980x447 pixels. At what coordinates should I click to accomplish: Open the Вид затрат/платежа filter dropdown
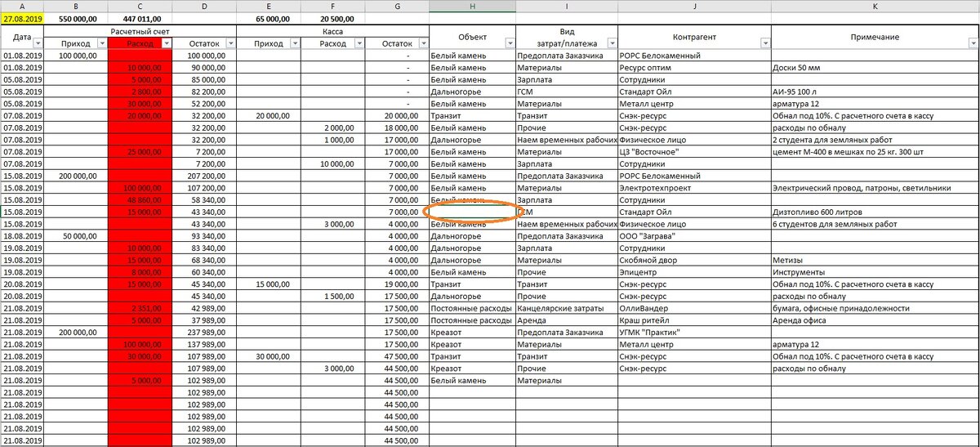coord(612,43)
